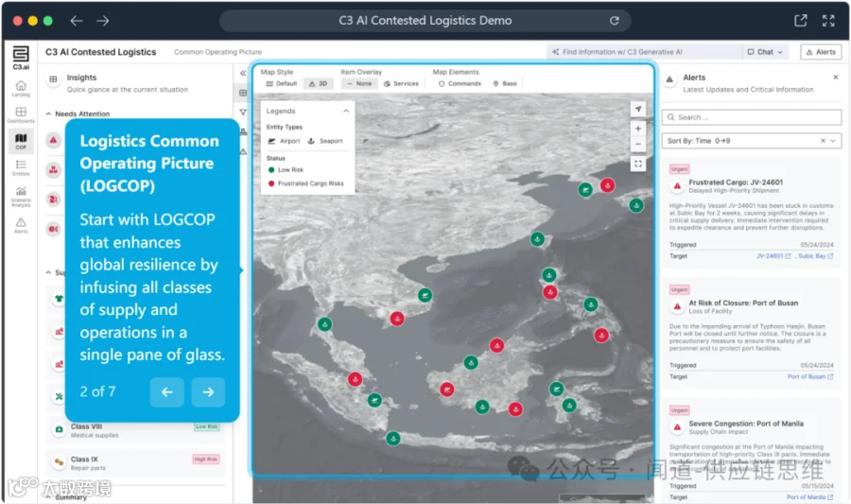This screenshot has width=851, height=504.
Task: Click Common Operating Picture breadcrumb
Action: [217, 52]
